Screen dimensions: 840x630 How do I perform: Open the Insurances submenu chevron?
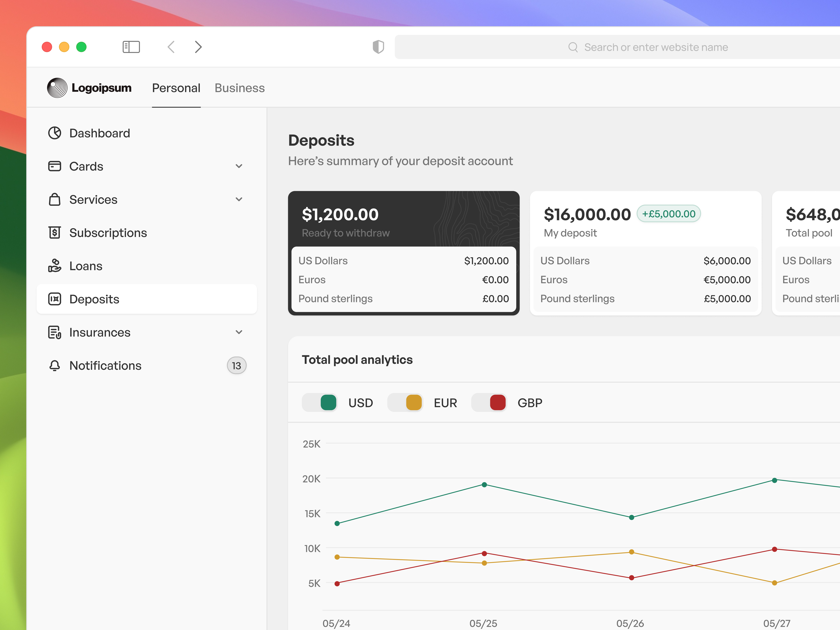[x=239, y=332]
